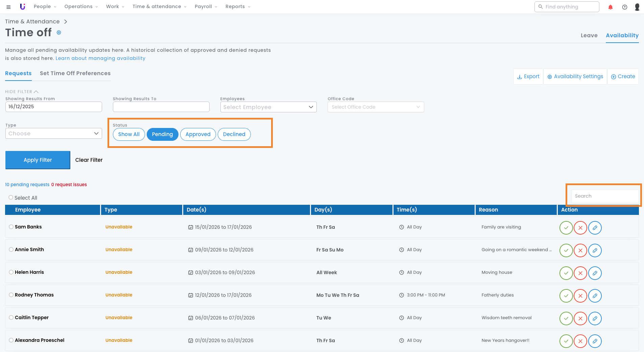Filter status by Declined
This screenshot has height=352, width=644.
click(x=234, y=134)
